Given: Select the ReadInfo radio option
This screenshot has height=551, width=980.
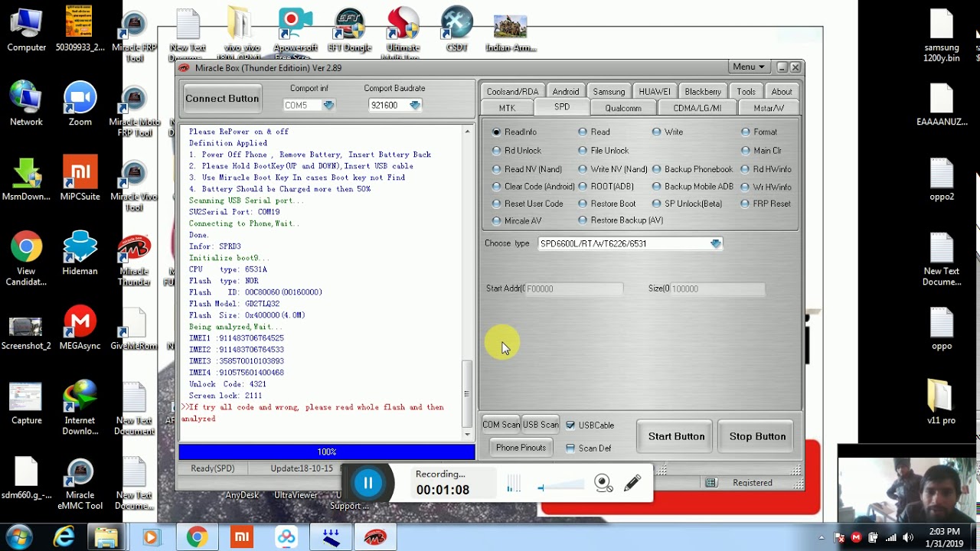Looking at the screenshot, I should pyautogui.click(x=497, y=132).
